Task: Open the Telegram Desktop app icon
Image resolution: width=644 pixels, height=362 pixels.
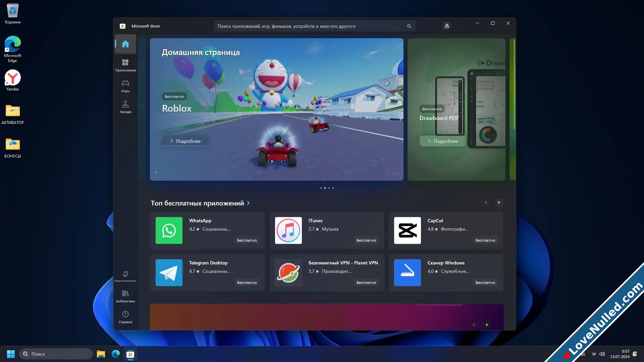Action: (169, 273)
